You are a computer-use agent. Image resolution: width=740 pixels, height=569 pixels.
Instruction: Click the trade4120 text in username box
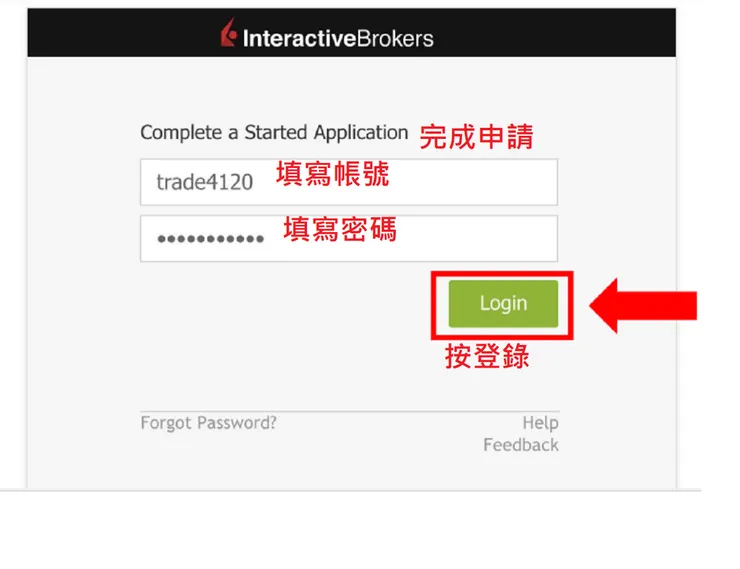pos(205,183)
